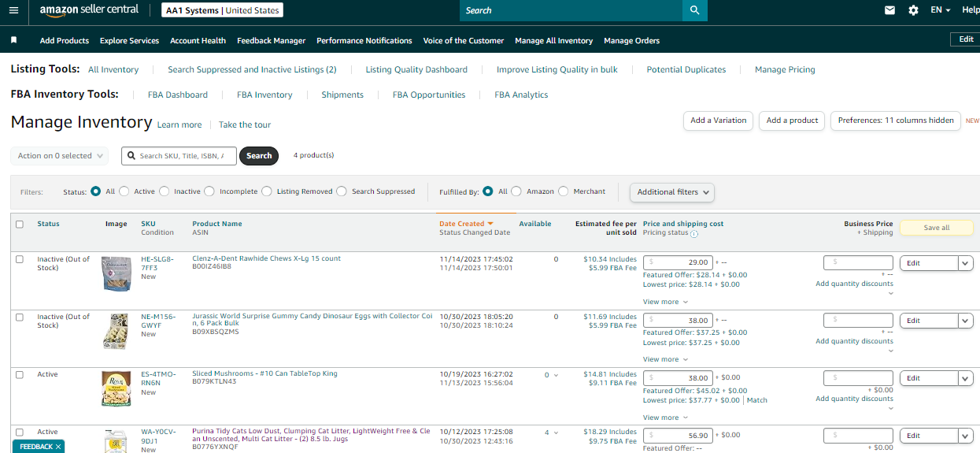Select the Listing Removed filter
The height and width of the screenshot is (453, 980).
click(x=267, y=191)
